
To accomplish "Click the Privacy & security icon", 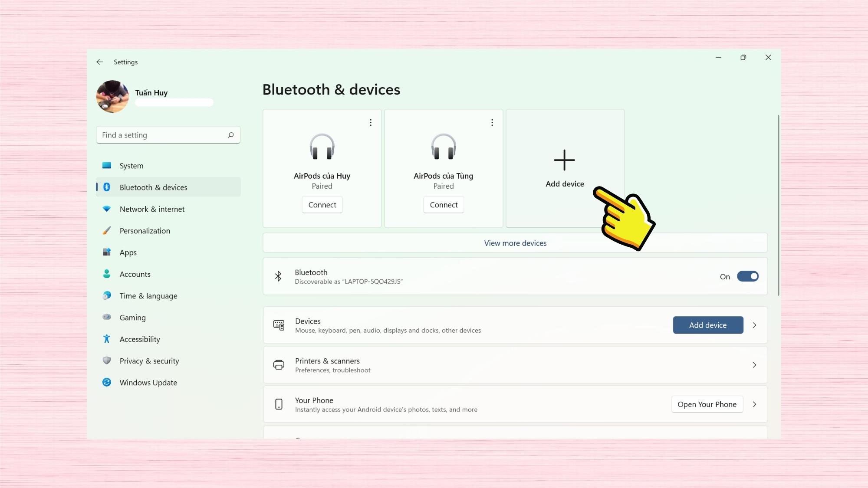I will pos(107,360).
